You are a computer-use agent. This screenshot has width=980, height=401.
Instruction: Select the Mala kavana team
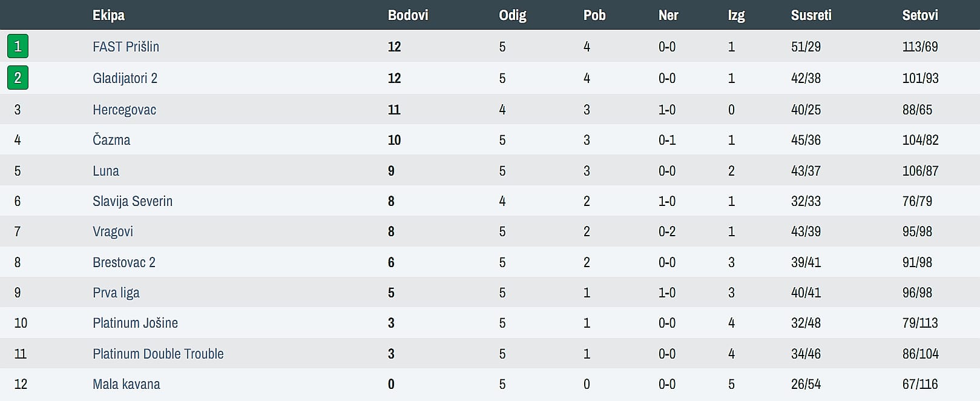127,384
